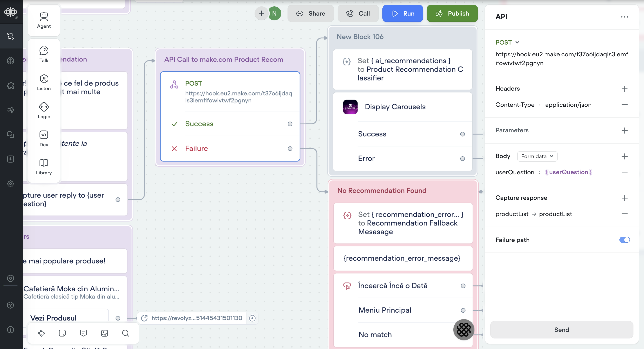Select the image tool in bottom toolbar

[105, 333]
